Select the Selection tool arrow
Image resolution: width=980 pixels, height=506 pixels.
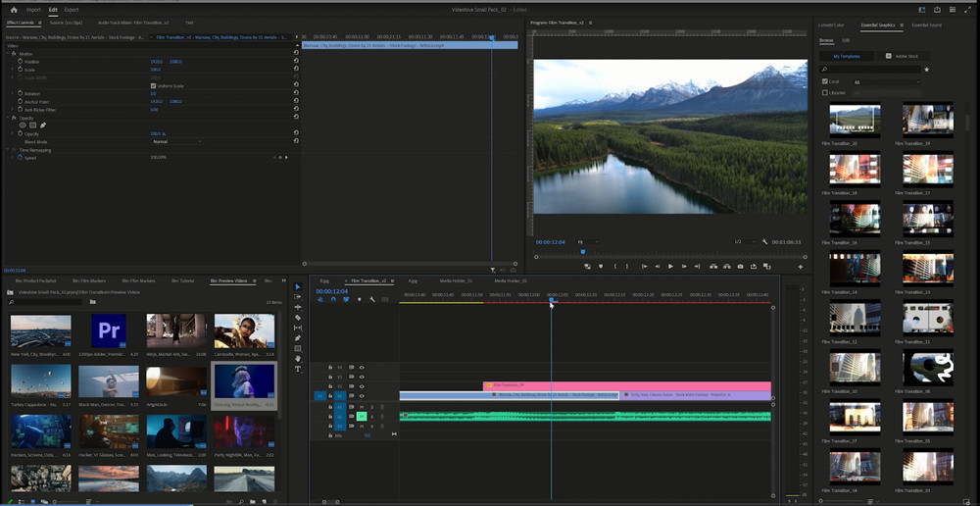(x=298, y=286)
